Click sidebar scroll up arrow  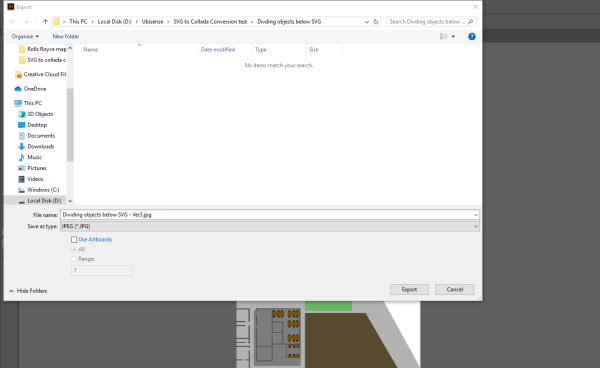[70, 48]
